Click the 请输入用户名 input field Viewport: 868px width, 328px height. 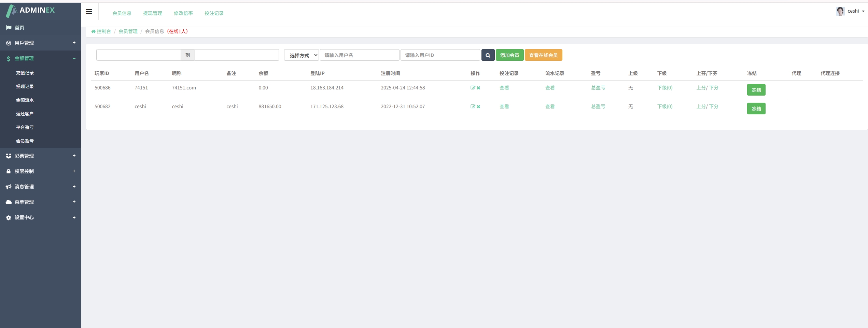coord(359,55)
